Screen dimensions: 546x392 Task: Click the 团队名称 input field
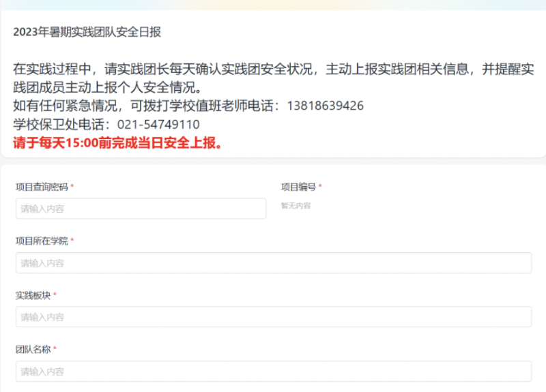[274, 372]
